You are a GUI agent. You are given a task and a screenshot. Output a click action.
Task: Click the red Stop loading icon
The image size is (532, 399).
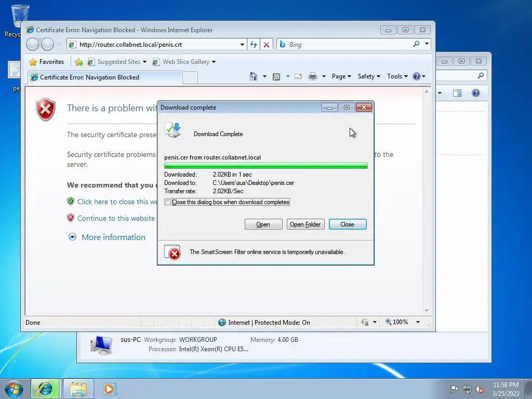pos(267,45)
